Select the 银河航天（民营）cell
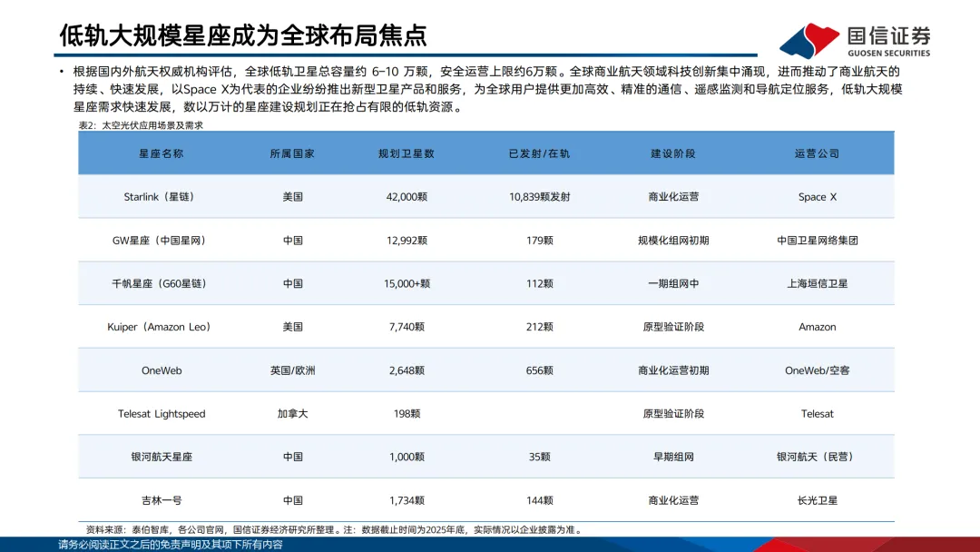The width and height of the screenshot is (980, 552). 817,457
